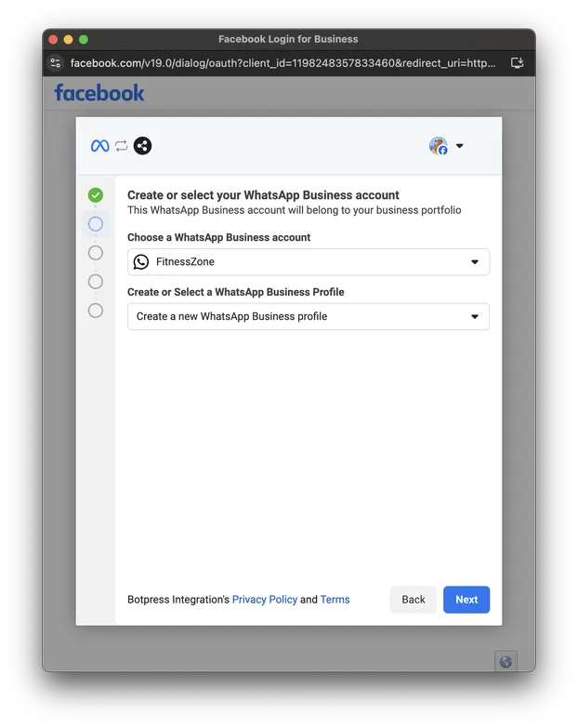The width and height of the screenshot is (578, 728).
Task: Open the WhatsApp Business profile dropdown
Action: [309, 317]
